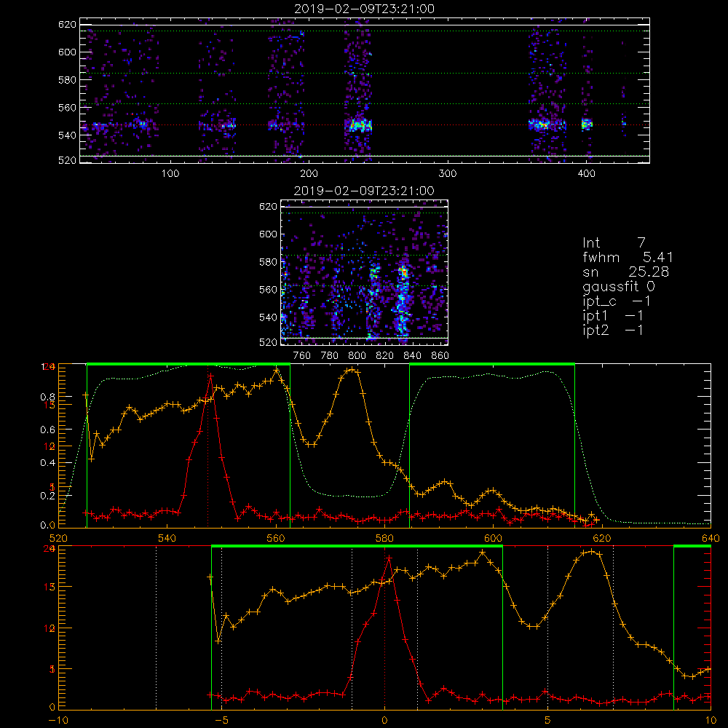Select the "ipt2 -1" readout line
The height and width of the screenshot is (728, 728).
click(612, 330)
